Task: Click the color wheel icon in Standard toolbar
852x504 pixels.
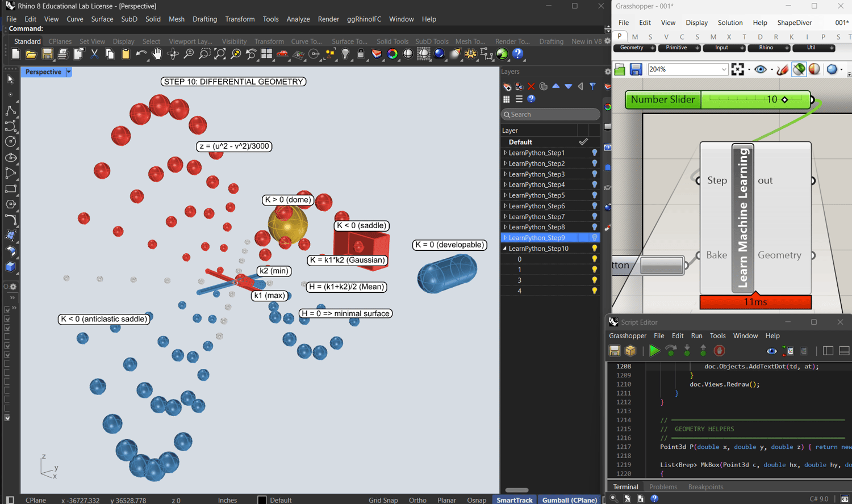Action: [x=392, y=54]
